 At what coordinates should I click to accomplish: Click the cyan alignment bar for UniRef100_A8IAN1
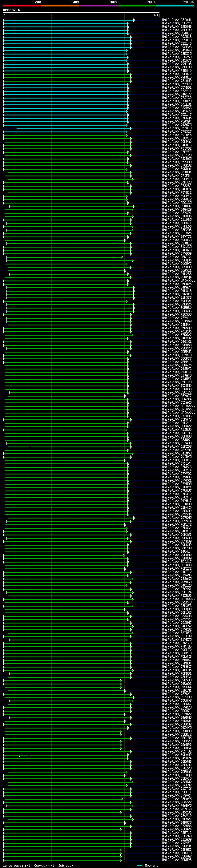[69, 20]
